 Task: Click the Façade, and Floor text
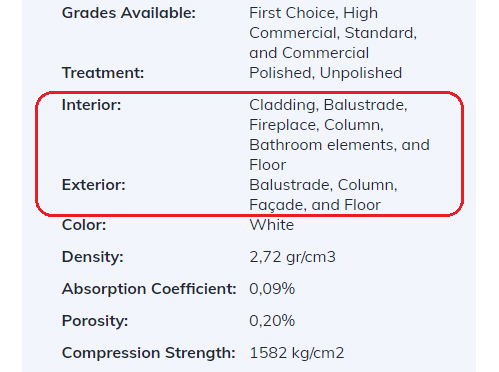click(x=315, y=205)
